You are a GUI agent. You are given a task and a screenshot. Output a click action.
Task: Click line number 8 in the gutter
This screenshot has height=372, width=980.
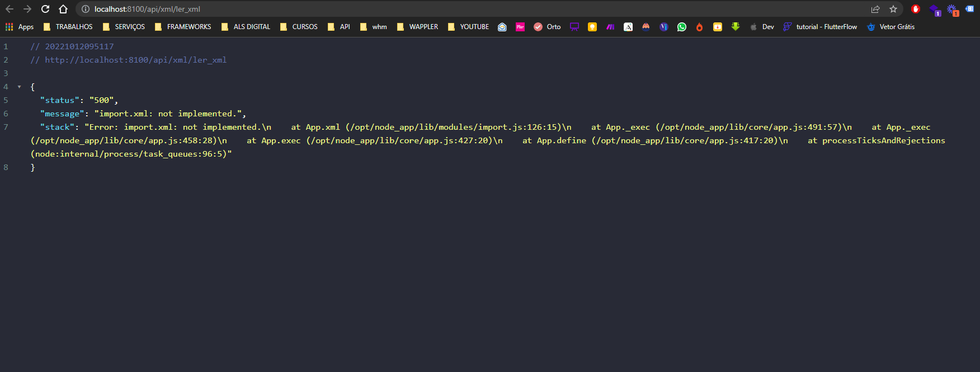pos(6,167)
